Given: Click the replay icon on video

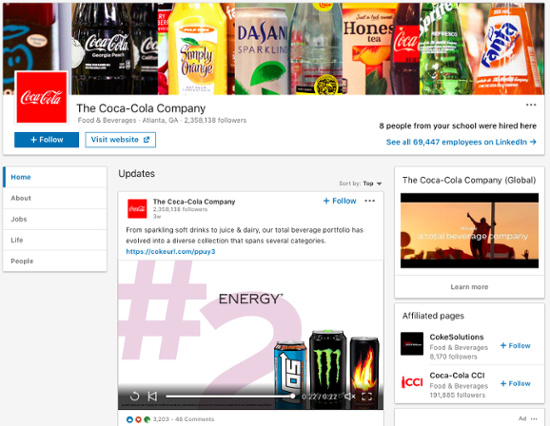Looking at the screenshot, I should [135, 397].
